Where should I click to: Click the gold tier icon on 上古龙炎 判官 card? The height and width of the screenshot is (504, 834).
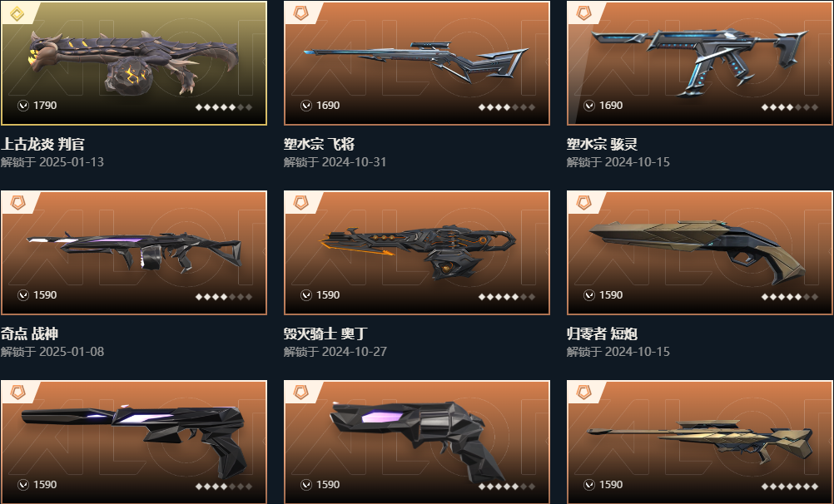(x=17, y=13)
